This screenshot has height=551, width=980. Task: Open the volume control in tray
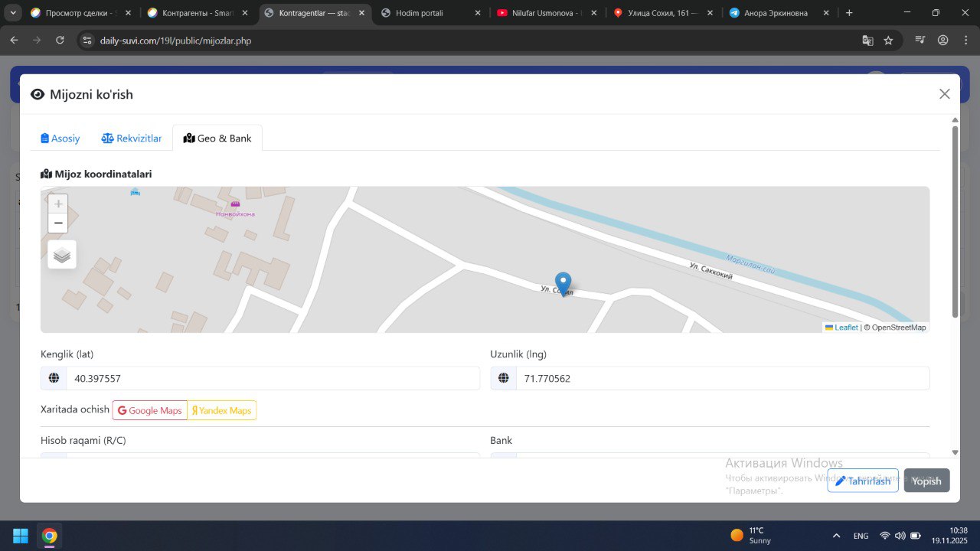click(x=900, y=536)
